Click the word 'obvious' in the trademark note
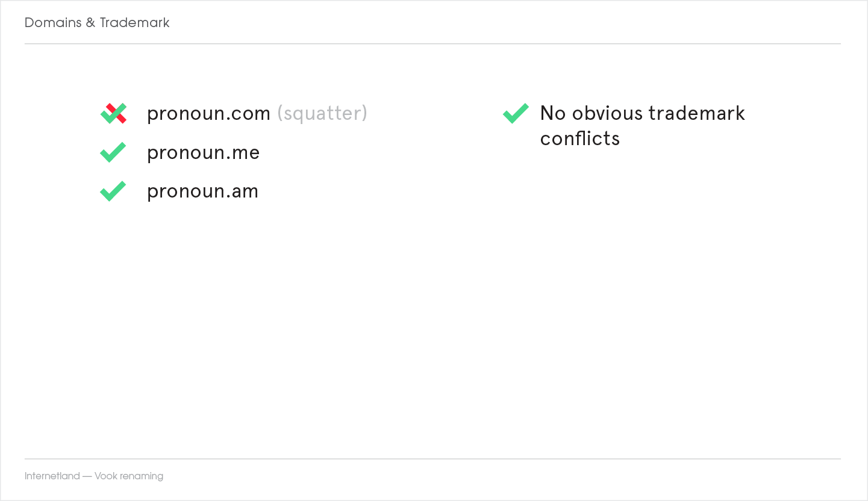 (607, 113)
